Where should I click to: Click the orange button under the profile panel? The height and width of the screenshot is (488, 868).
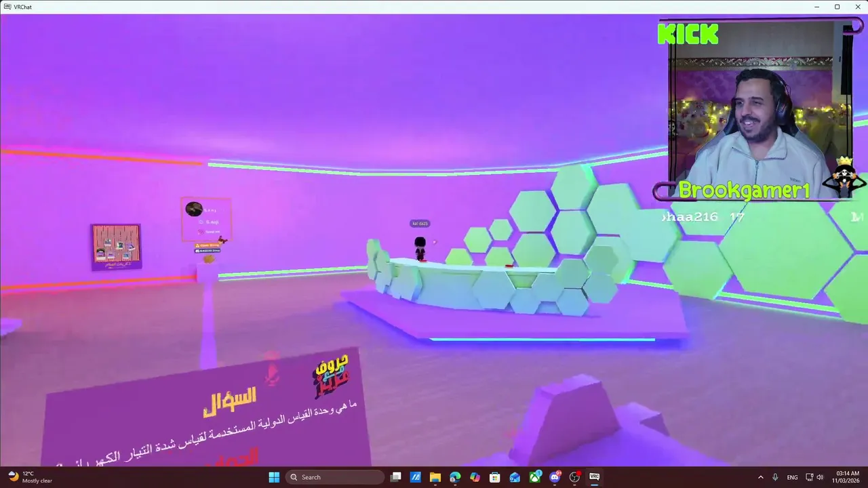[x=208, y=245]
